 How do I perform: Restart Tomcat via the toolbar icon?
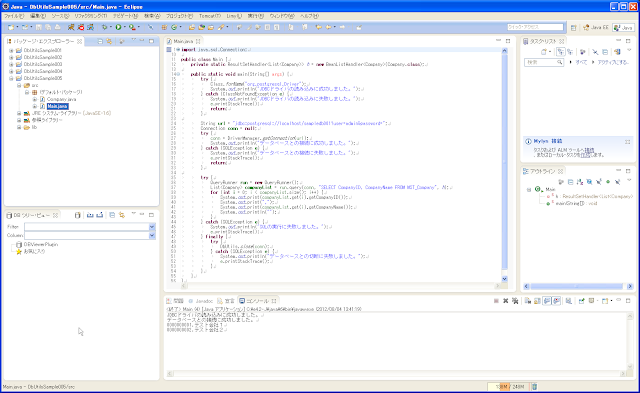point(90,27)
